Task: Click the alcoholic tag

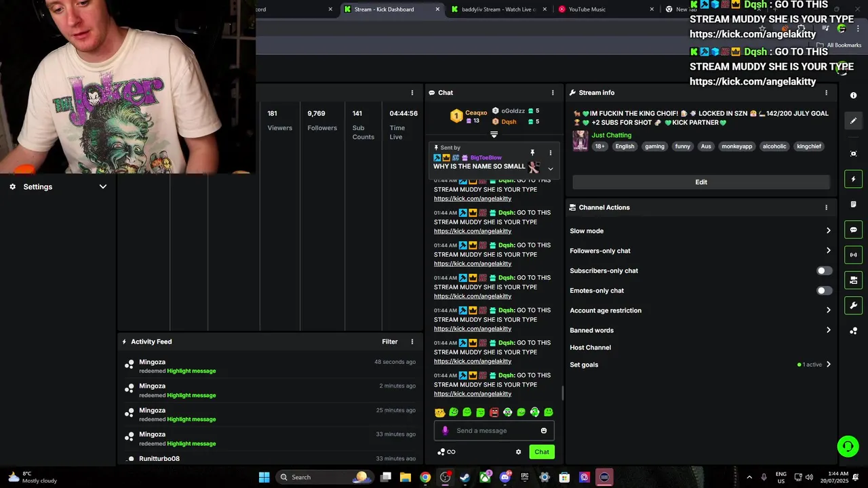Action: tap(774, 146)
